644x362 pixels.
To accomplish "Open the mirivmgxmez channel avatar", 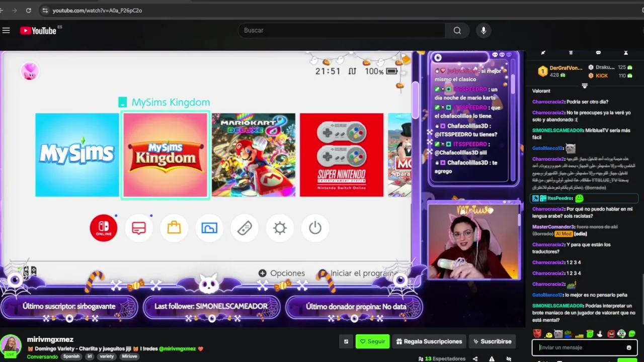I will click(11, 346).
